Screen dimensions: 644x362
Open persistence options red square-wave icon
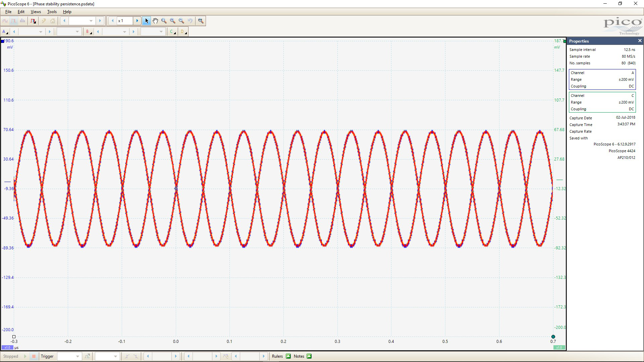tap(33, 21)
